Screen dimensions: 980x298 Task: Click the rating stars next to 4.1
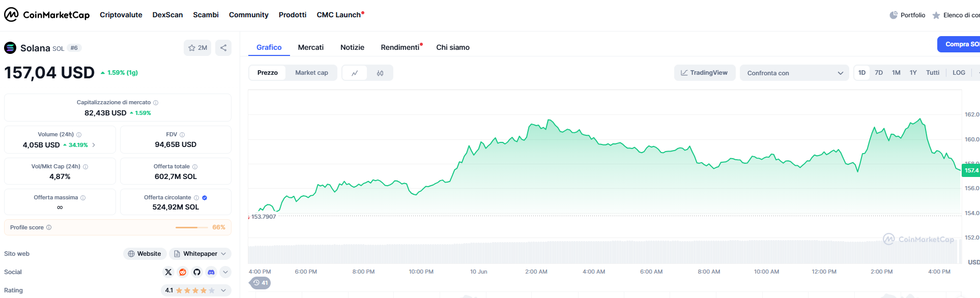pos(195,290)
